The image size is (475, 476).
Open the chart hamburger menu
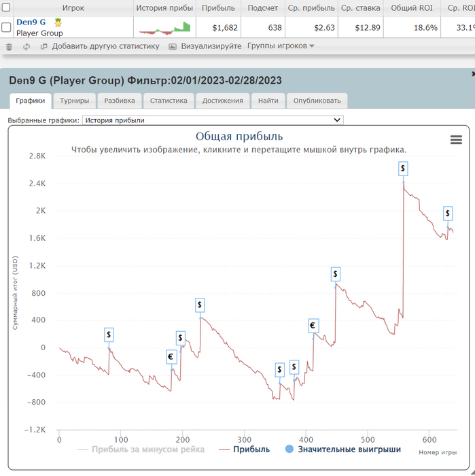(457, 139)
